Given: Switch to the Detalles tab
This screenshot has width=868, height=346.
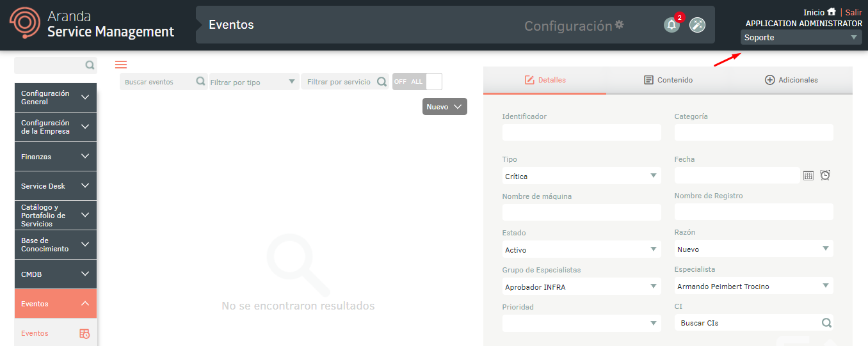Looking at the screenshot, I should (x=545, y=81).
